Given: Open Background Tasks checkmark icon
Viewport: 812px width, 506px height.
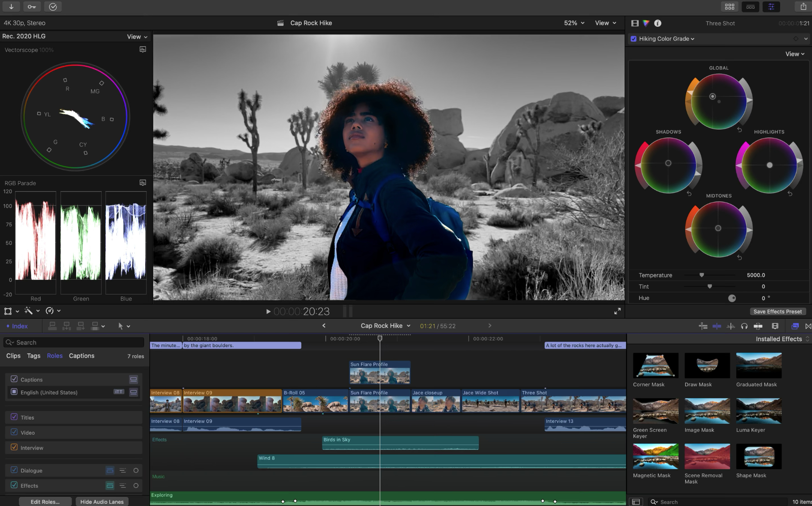Looking at the screenshot, I should coord(53,6).
